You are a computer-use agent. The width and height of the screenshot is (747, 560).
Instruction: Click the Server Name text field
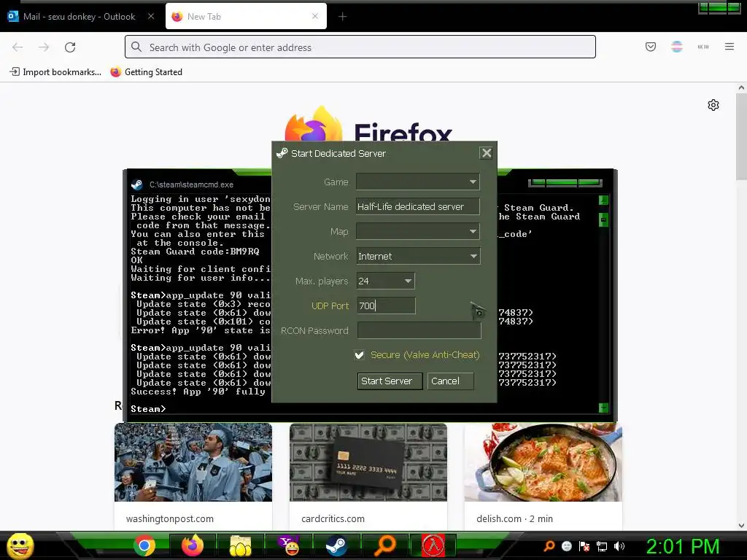coord(418,206)
